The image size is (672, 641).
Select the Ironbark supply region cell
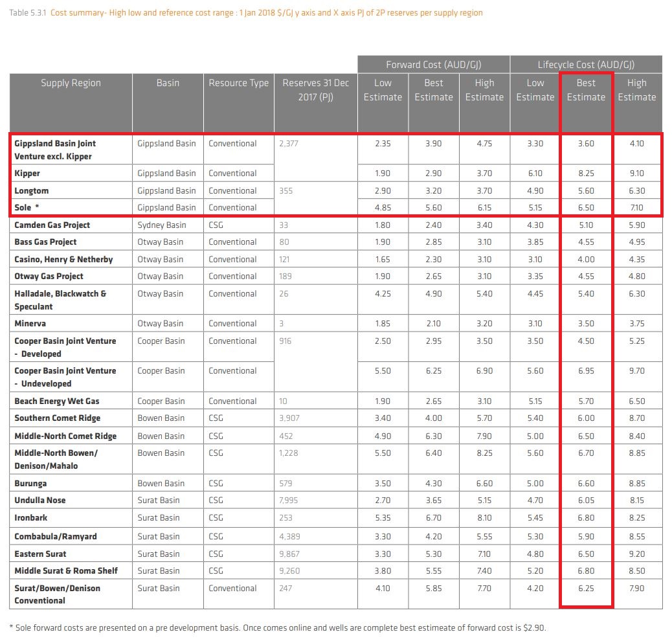31,517
